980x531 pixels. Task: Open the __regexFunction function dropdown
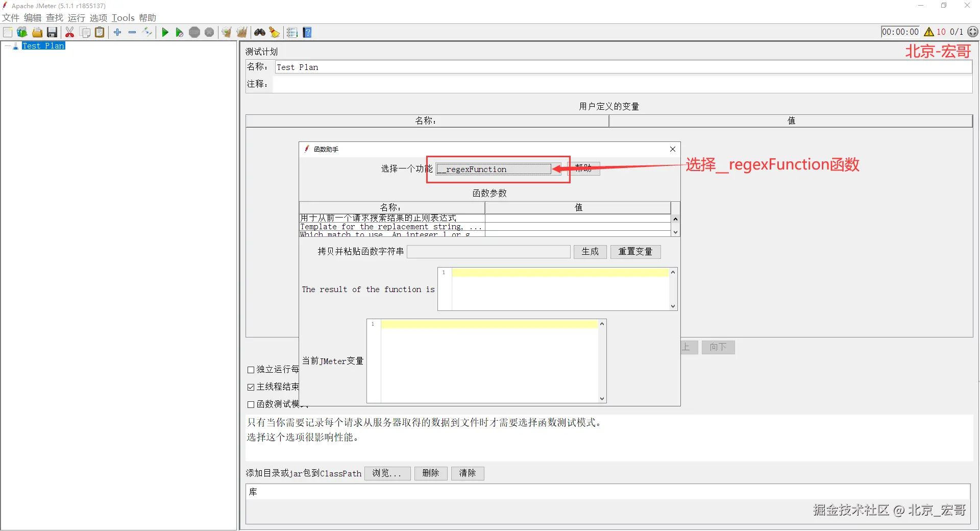coord(498,170)
